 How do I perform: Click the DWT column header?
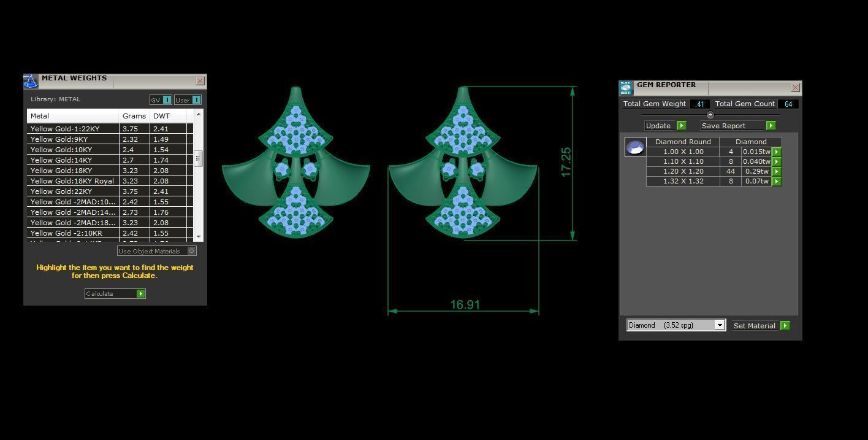click(167, 116)
